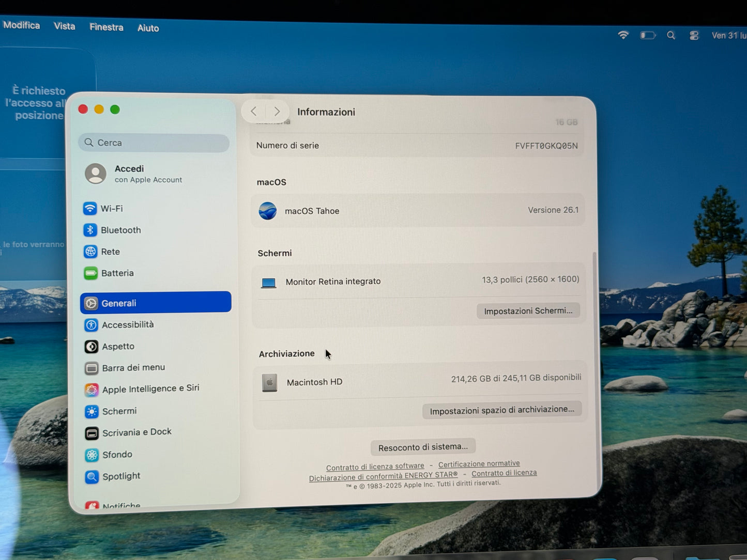747x560 pixels.
Task: Click the Monitor Retina integrato laptop icon
Action: point(268,283)
